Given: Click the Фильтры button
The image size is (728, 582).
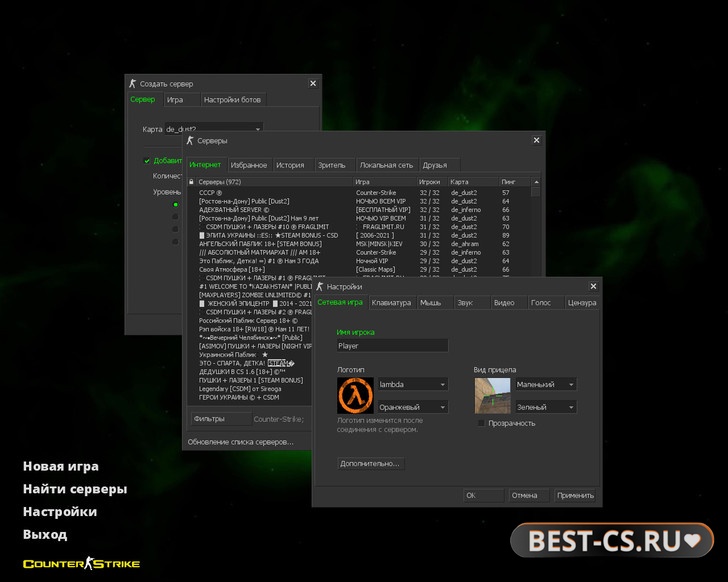Looking at the screenshot, I should click(x=221, y=419).
